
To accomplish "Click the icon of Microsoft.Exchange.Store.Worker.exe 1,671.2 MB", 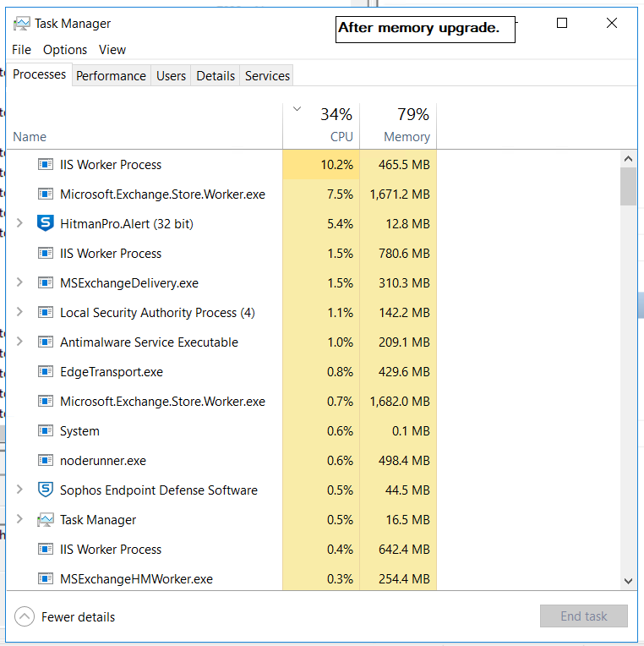I will (x=46, y=194).
